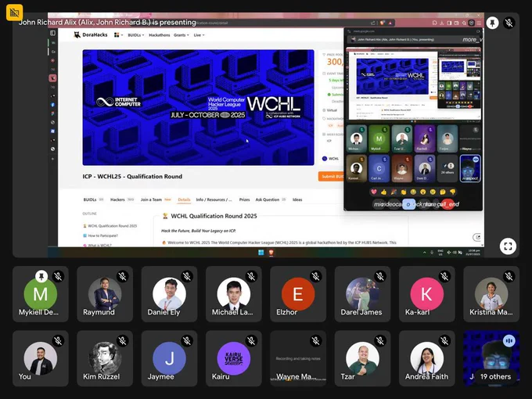Image resolution: width=532 pixels, height=399 pixels.
Task: Select Jaymee's participant tile
Action: (x=169, y=358)
